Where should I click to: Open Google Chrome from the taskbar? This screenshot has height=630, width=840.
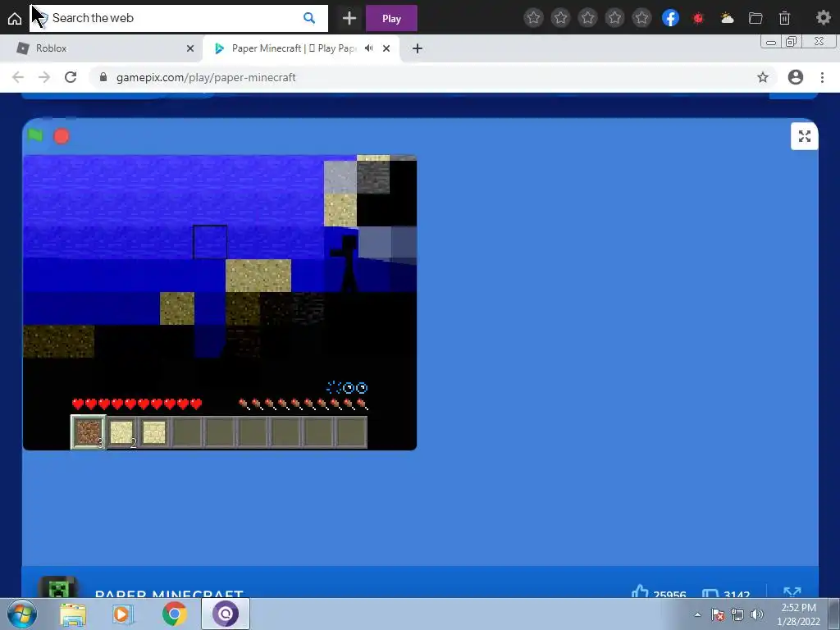[174, 614]
